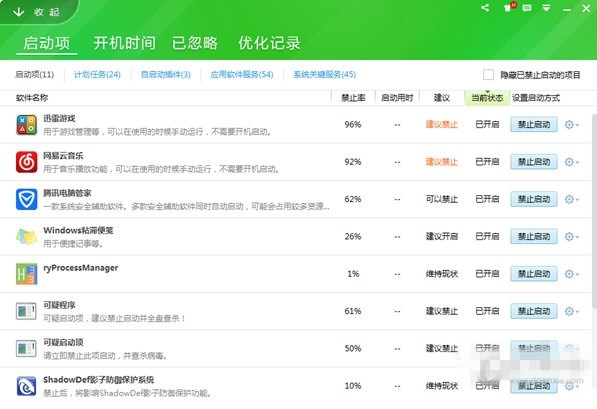Click the 可疑启动项 item icon
597x409 pixels.
(26, 348)
